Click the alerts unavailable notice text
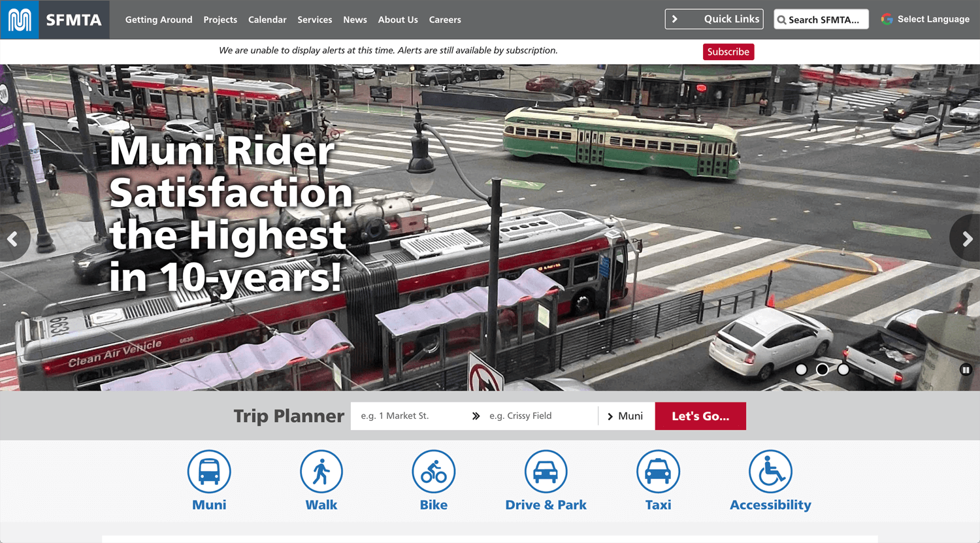The width and height of the screenshot is (980, 543). click(388, 50)
